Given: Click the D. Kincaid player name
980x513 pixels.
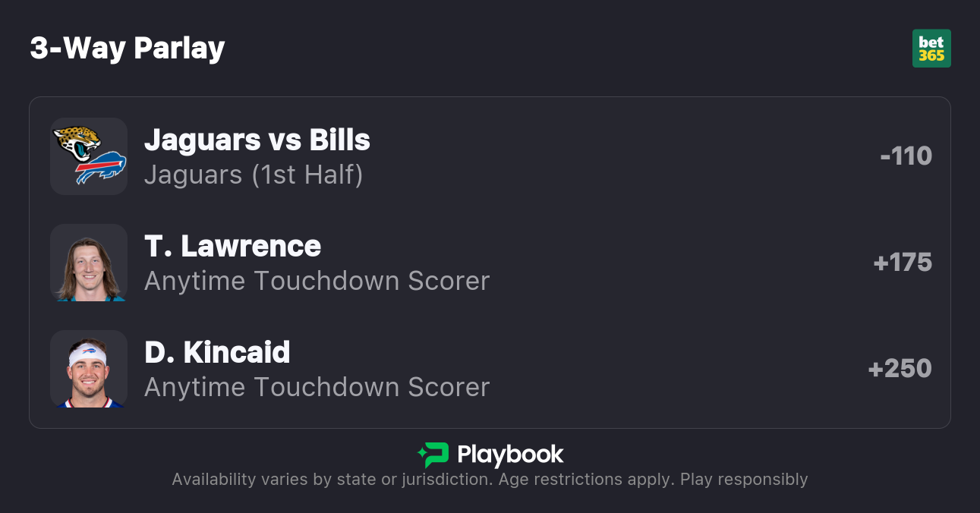Looking at the screenshot, I should [217, 352].
